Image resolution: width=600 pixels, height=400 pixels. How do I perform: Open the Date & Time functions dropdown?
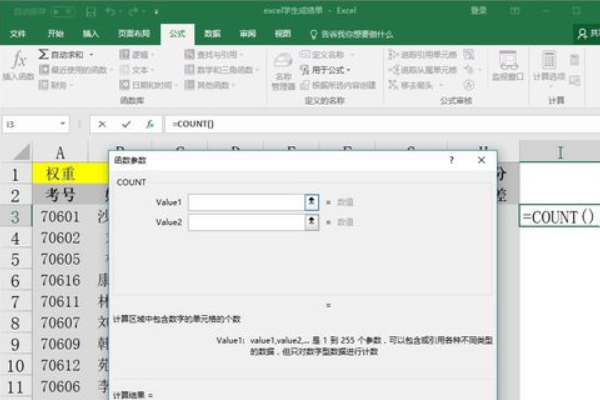[148, 85]
